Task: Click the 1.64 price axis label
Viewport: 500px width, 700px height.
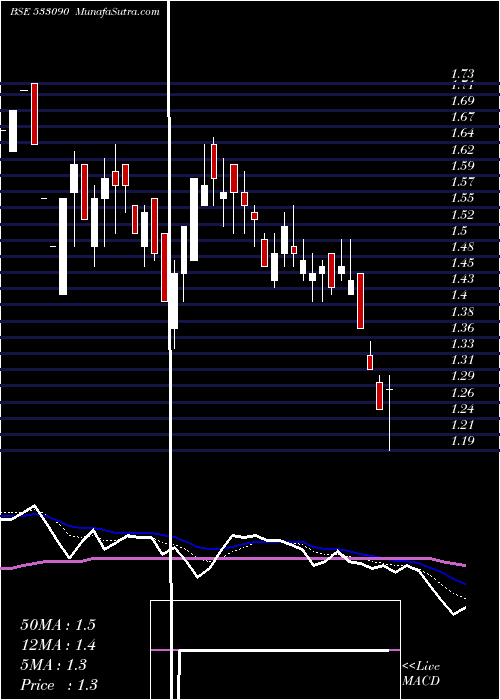Action: click(462, 133)
